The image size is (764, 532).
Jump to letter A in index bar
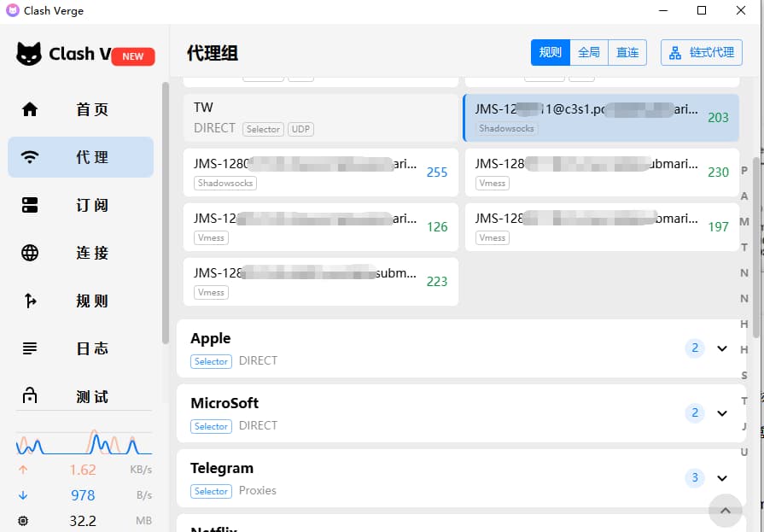[x=744, y=196]
